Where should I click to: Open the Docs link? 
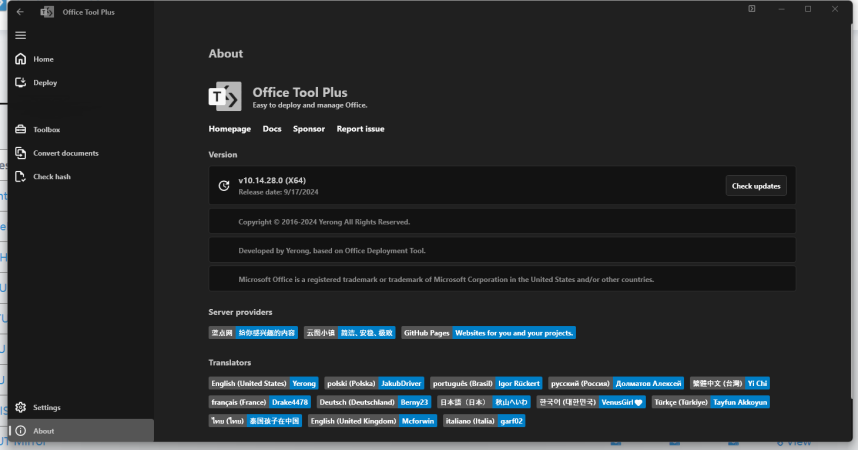click(x=272, y=129)
